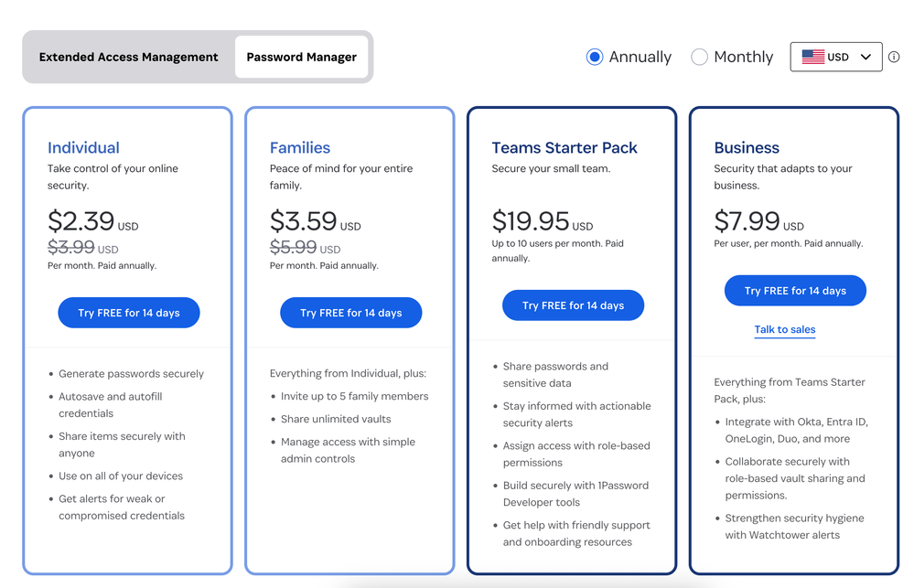The image size is (914, 588).
Task: Select the Password Manager tab
Action: click(x=302, y=57)
